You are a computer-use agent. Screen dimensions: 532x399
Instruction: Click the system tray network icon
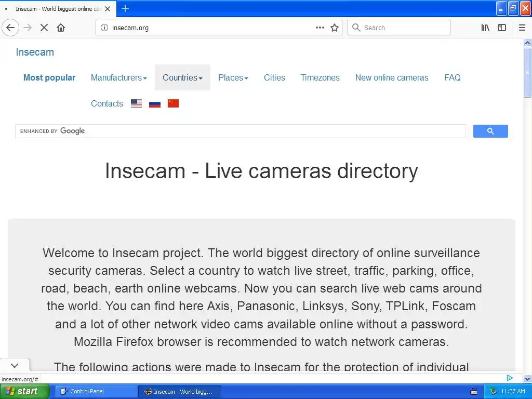tap(494, 391)
